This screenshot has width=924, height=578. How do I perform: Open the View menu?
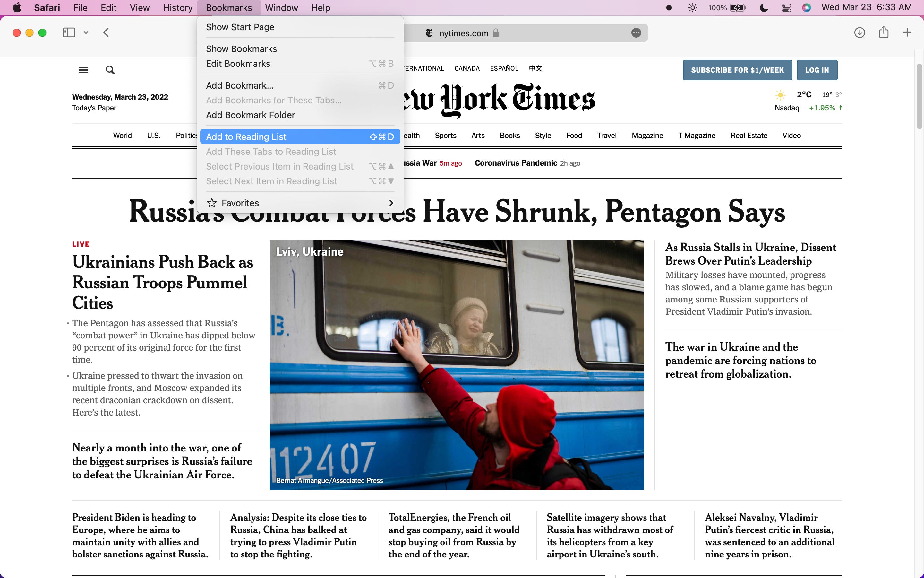pyautogui.click(x=139, y=8)
